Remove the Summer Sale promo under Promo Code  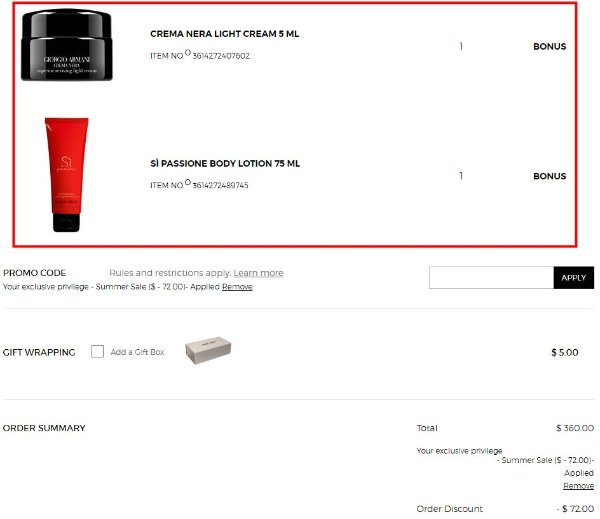(x=237, y=287)
